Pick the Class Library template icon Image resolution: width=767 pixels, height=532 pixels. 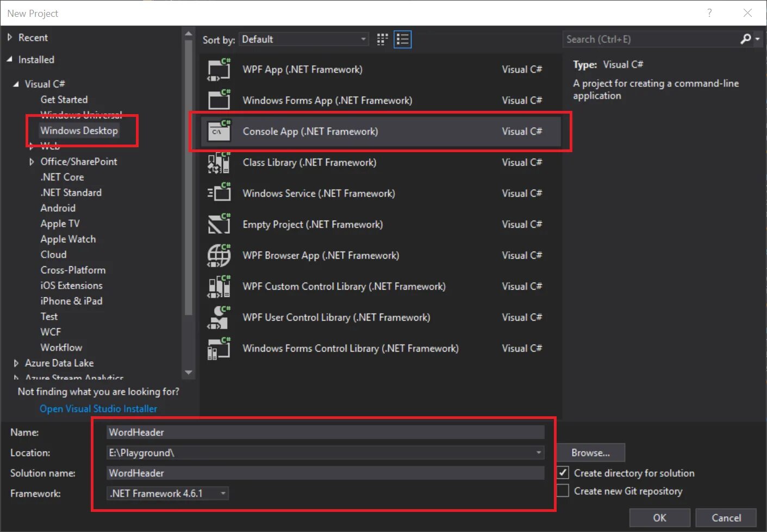click(219, 162)
